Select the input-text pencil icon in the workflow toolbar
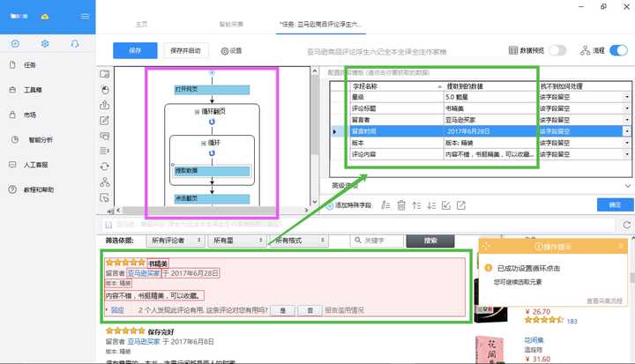This screenshot has width=635, height=364. click(x=104, y=120)
